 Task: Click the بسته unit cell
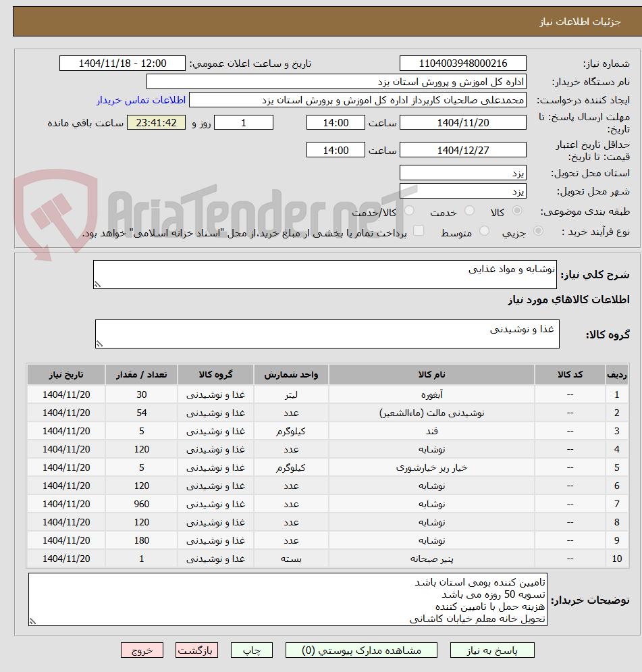coord(291,559)
